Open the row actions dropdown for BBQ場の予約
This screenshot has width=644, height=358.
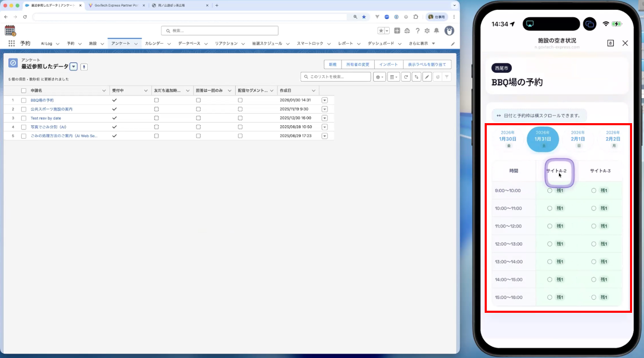(325, 100)
